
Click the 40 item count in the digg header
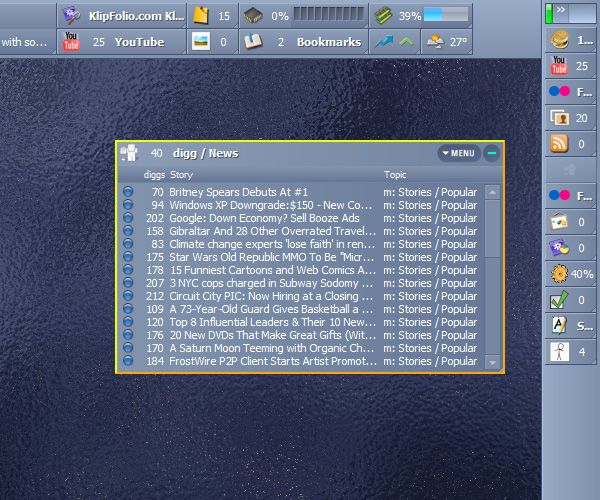[157, 153]
